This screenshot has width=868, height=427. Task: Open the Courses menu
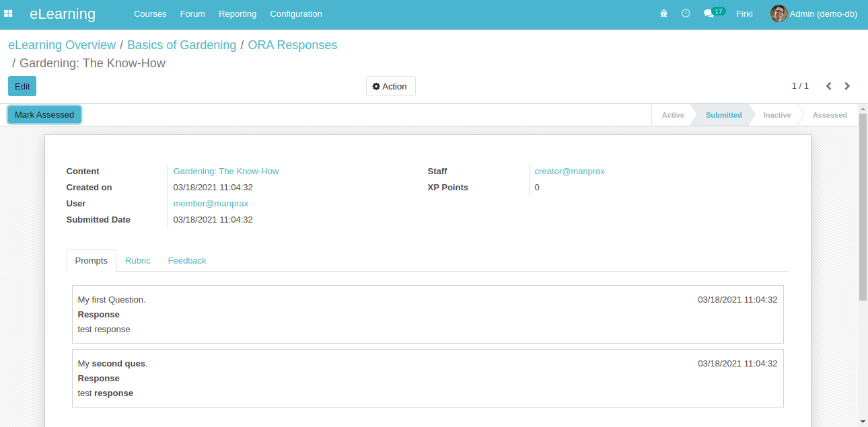point(150,13)
